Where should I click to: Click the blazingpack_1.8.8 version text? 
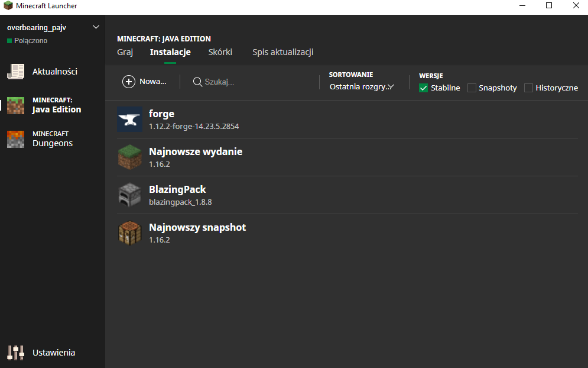pos(180,202)
